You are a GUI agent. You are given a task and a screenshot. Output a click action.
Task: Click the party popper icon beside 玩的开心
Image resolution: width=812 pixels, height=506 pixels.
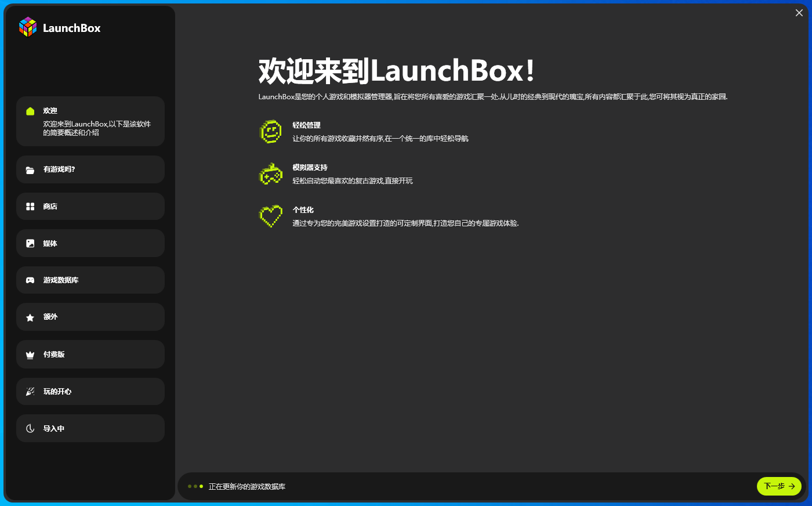(30, 392)
